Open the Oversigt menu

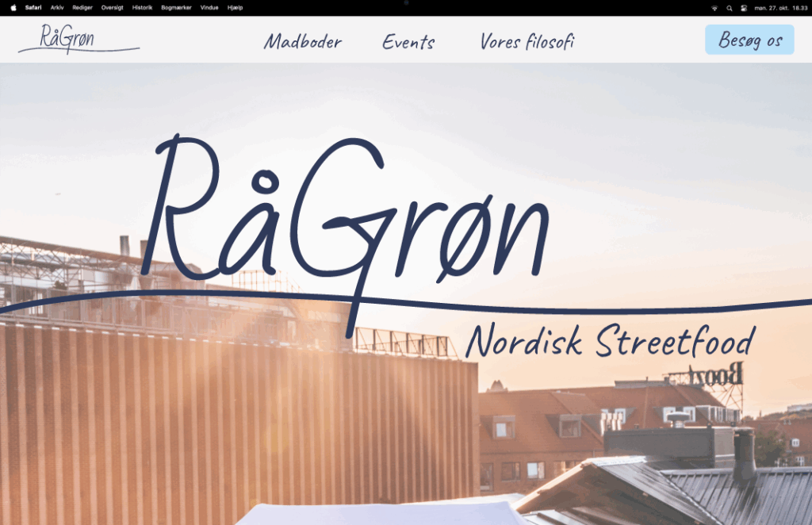coord(112,7)
